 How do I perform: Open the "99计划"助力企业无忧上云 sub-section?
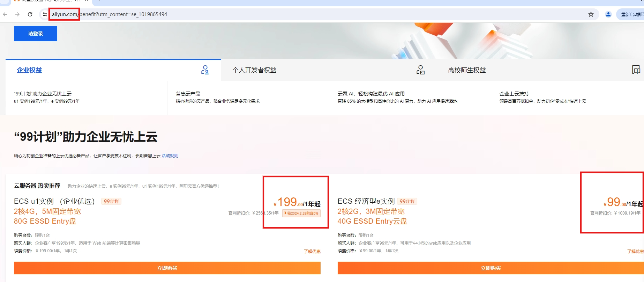[86, 97]
